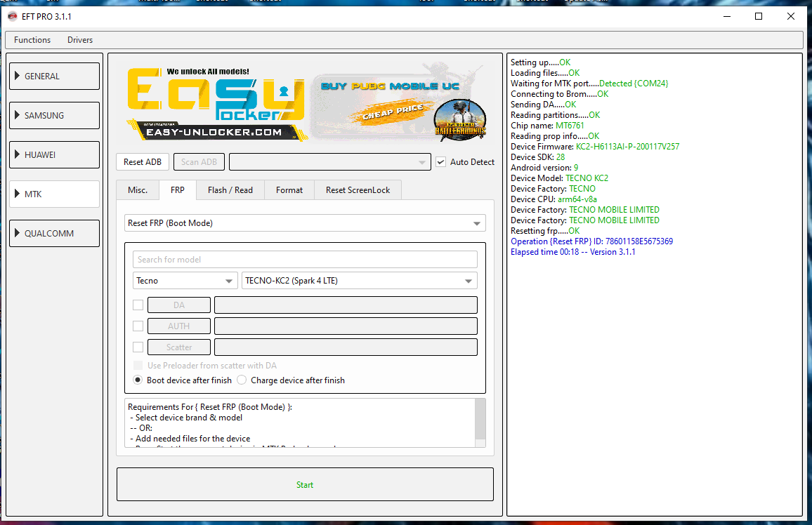Click the 'Device SDK: 28' log line
Image resolution: width=812 pixels, height=525 pixels.
[x=537, y=157]
